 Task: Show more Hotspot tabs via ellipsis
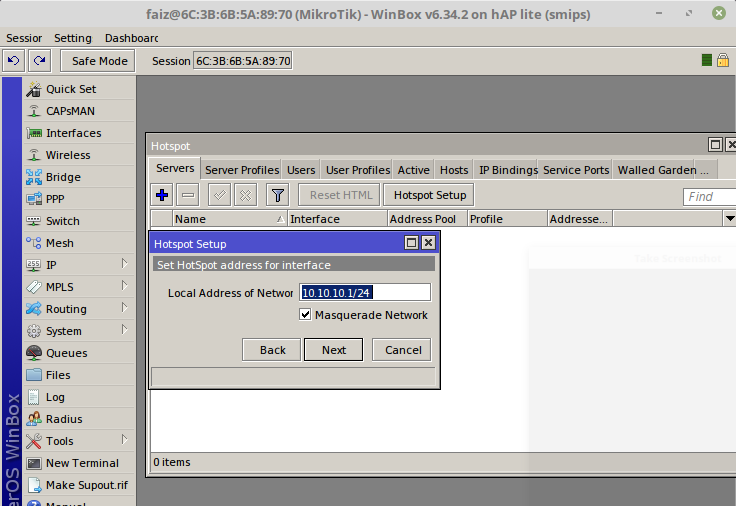click(x=705, y=170)
